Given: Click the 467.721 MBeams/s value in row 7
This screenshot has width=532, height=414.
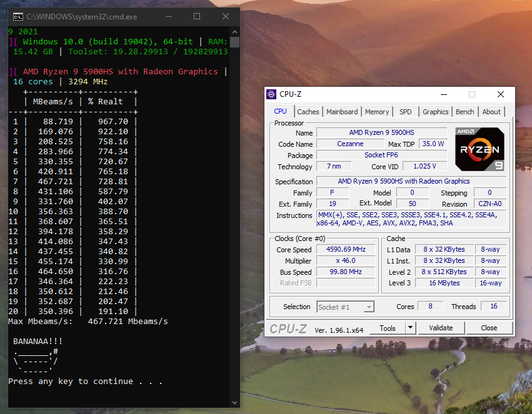Looking at the screenshot, I should [x=55, y=182].
